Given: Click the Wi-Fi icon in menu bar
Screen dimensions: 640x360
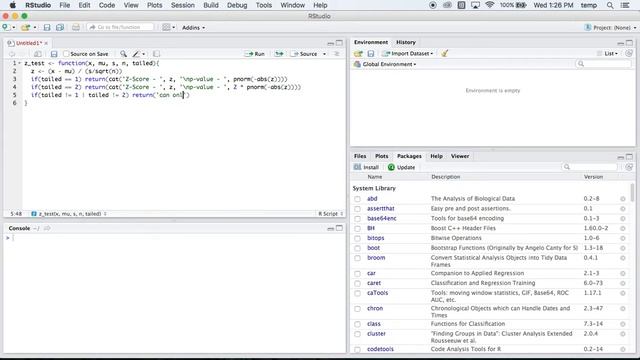Looking at the screenshot, I should (489, 5).
